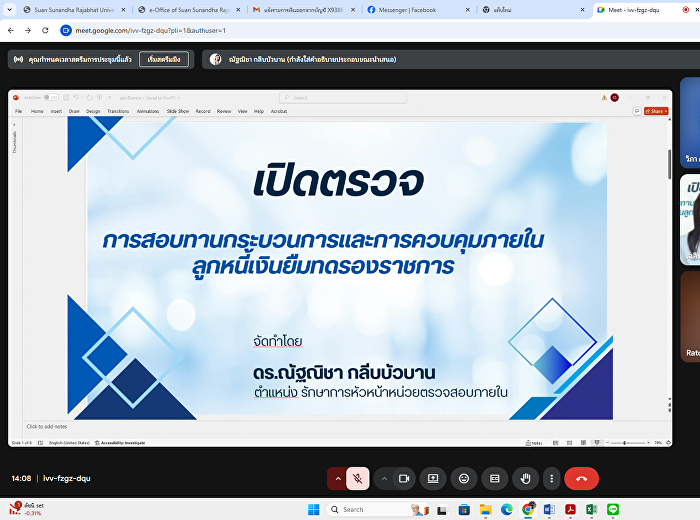This screenshot has width=700, height=520.
Task: Go back with the browser back arrow
Action: coord(11,30)
